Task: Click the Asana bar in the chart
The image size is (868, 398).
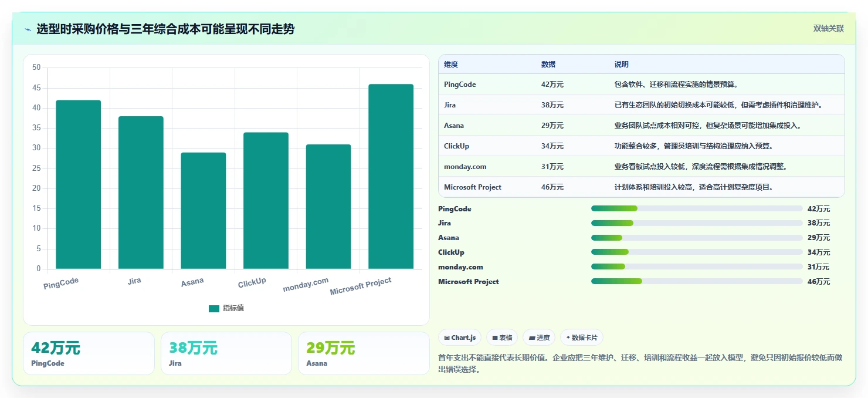Action: [204, 211]
